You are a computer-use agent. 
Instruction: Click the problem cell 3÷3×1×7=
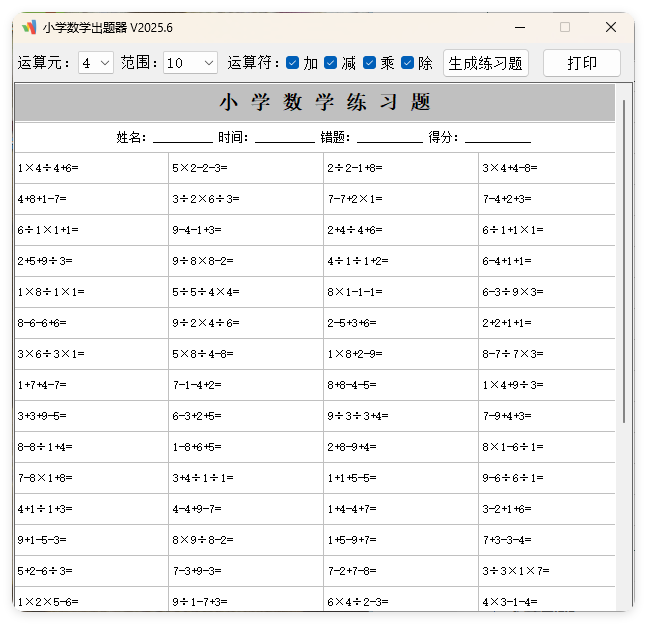click(546, 571)
